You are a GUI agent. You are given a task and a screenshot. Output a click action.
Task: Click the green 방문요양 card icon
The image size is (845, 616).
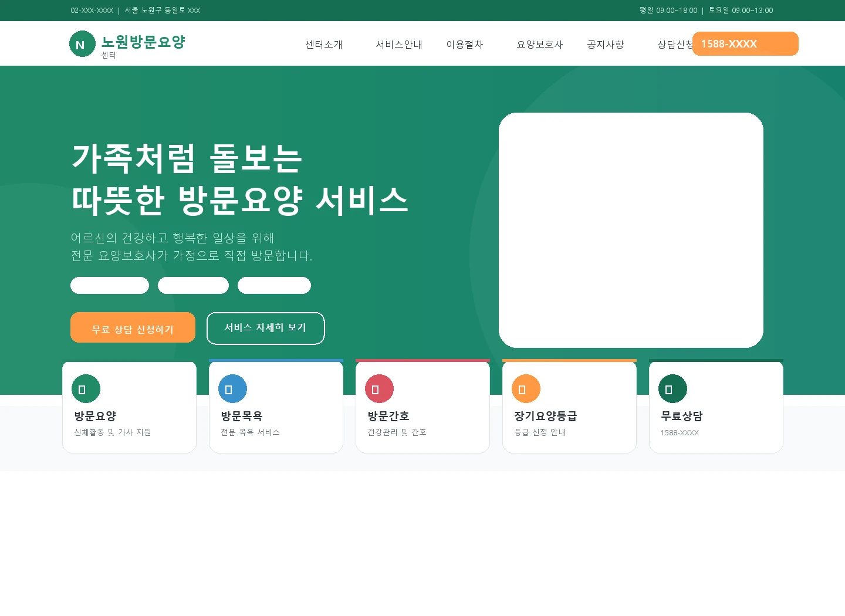click(x=86, y=388)
